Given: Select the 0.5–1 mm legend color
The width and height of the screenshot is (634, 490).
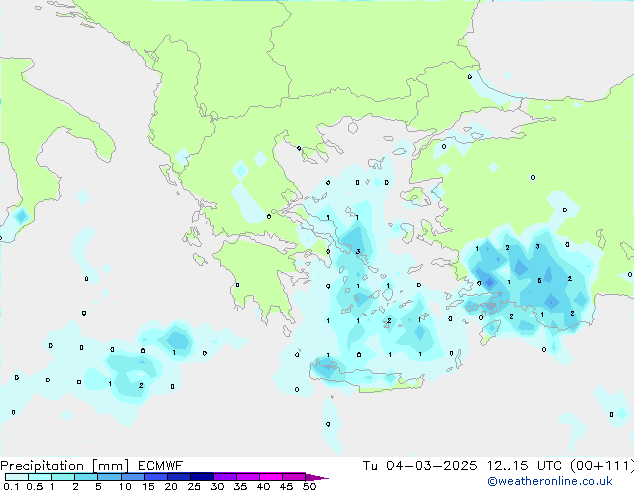Looking at the screenshot, I should (40, 477).
